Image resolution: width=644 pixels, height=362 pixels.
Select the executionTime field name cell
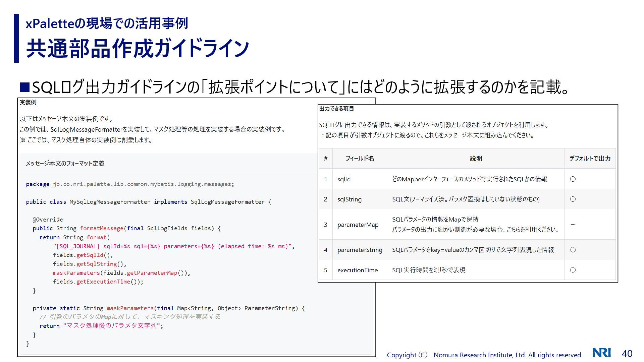(357, 270)
